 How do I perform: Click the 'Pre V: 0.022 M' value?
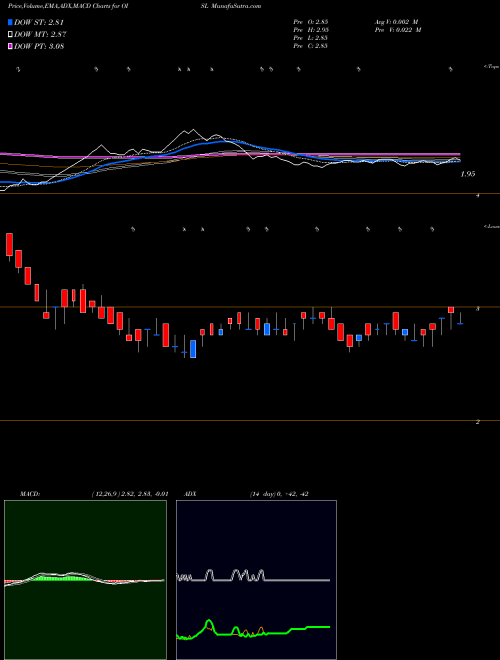click(397, 30)
